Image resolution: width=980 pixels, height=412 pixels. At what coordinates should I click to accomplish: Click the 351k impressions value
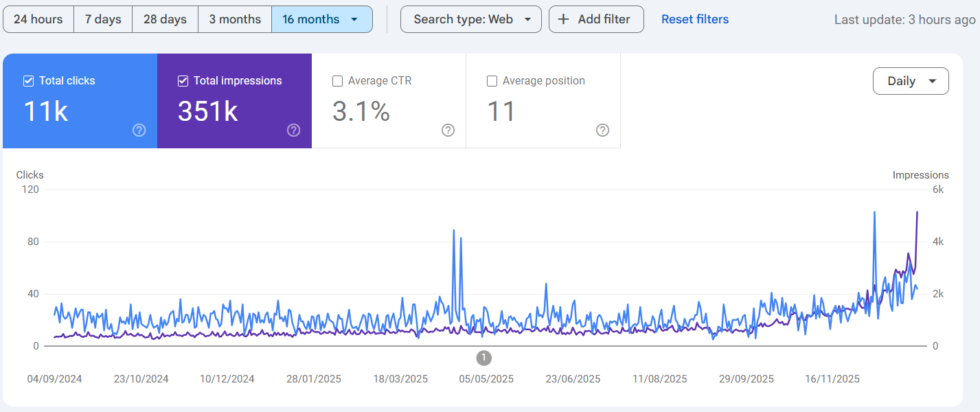[208, 111]
